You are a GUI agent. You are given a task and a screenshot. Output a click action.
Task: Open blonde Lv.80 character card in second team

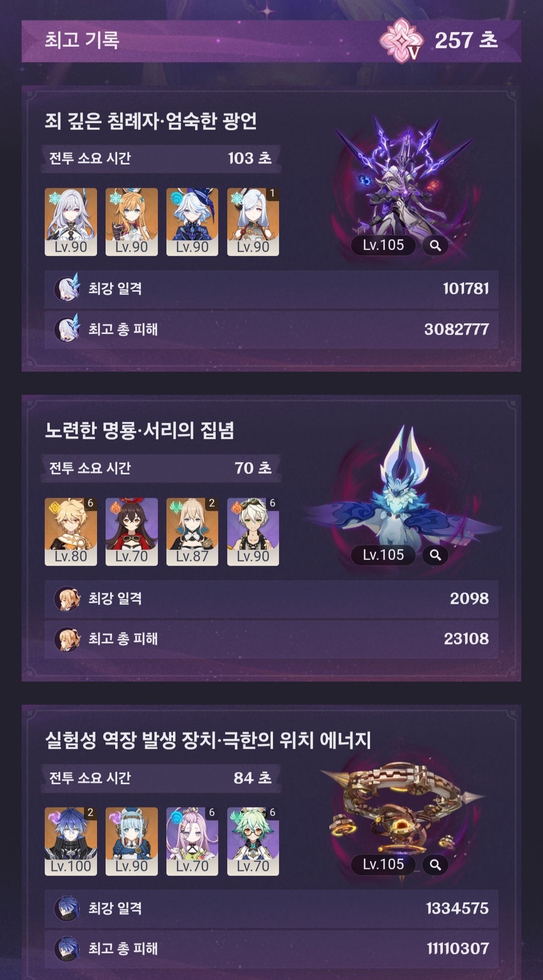[71, 532]
